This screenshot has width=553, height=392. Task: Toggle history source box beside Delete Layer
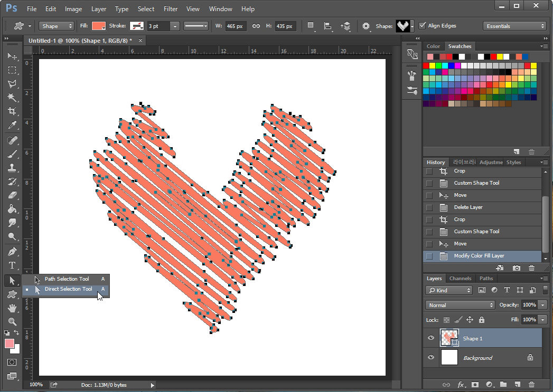(x=429, y=207)
